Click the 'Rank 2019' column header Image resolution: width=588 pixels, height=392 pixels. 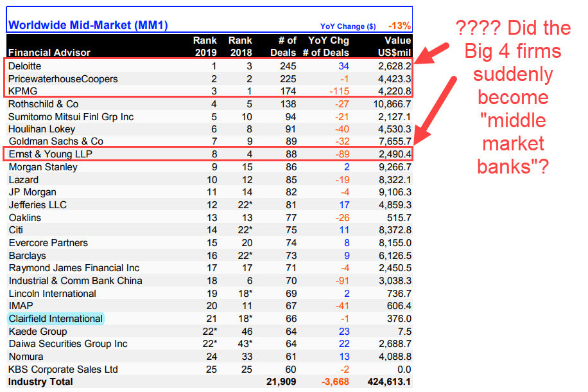tap(205, 46)
